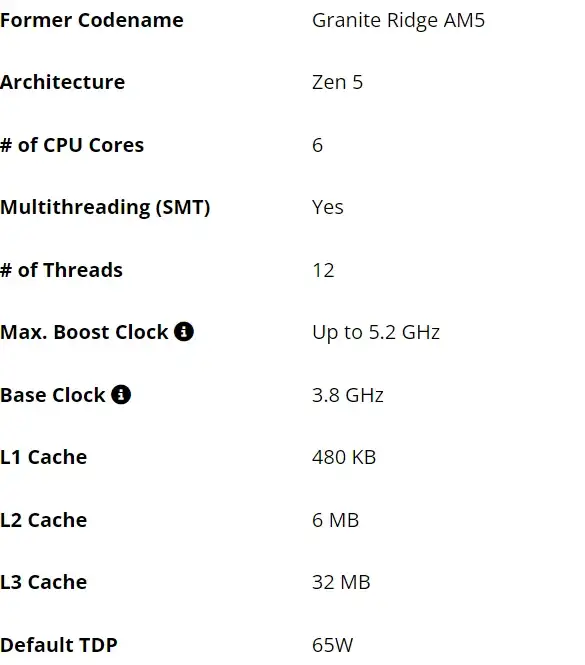
Task: Select the # of CPU Cores label
Action: pyautogui.click(x=72, y=145)
